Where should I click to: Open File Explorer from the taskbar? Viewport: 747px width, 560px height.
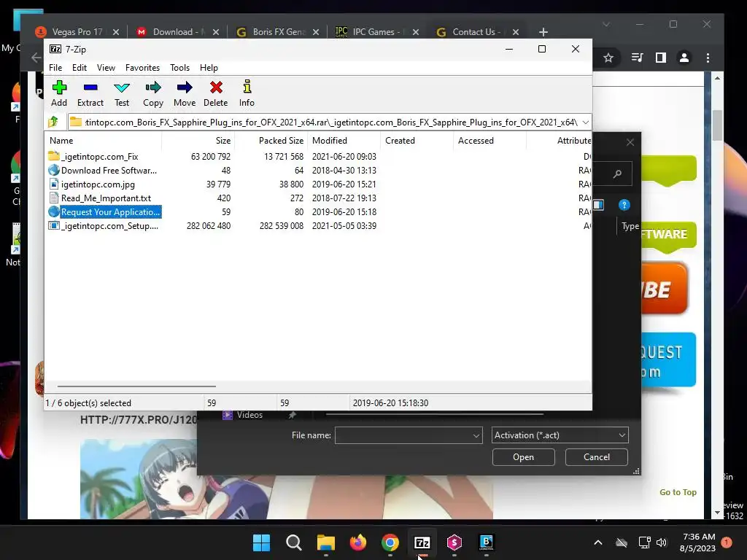click(326, 542)
